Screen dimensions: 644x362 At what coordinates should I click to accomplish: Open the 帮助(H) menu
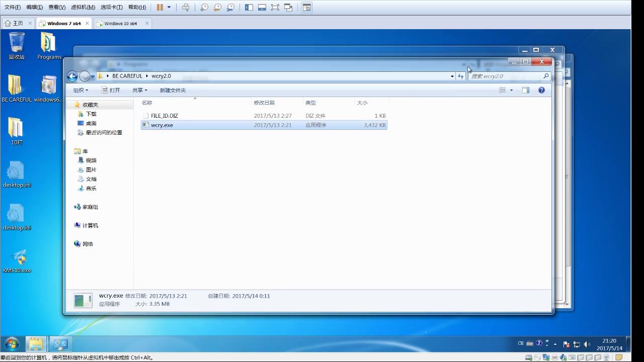137,8
